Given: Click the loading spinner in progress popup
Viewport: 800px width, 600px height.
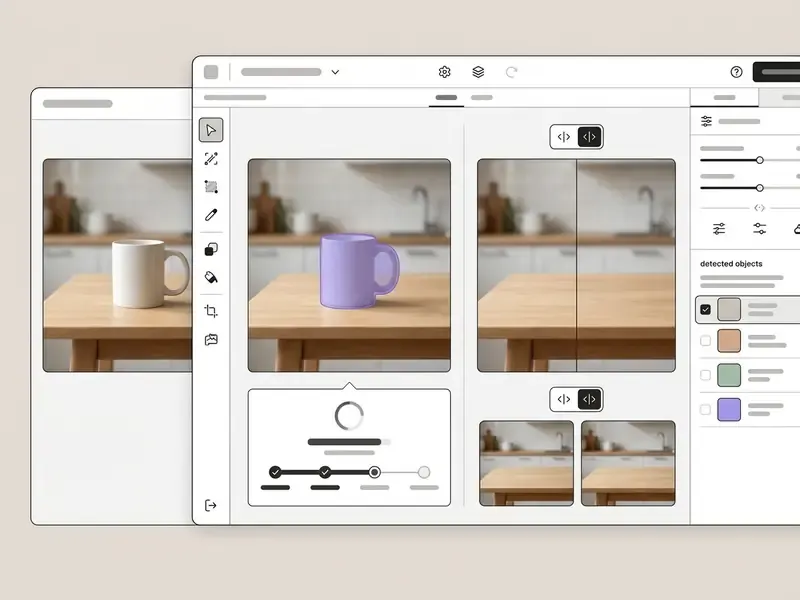Looking at the screenshot, I should click(349, 415).
